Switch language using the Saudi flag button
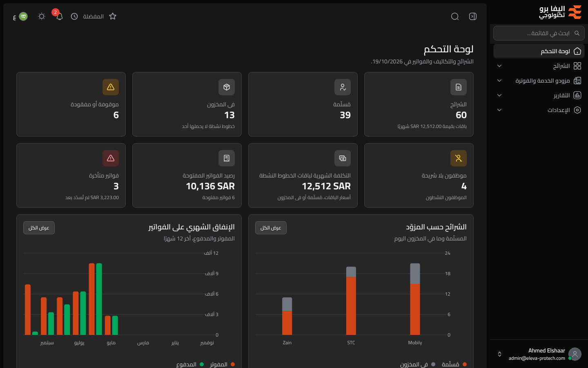Viewport: 588px width, 368px height. pos(23,16)
